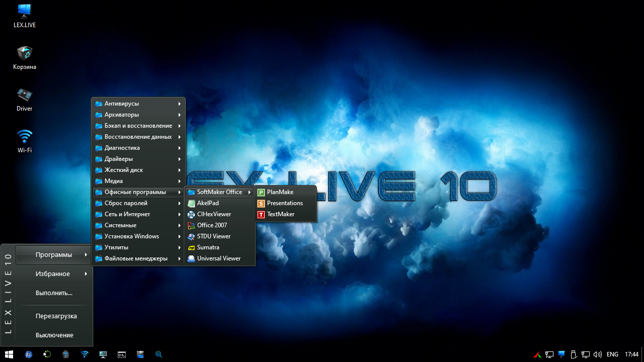Click the command prompt icon in taskbar
This screenshot has height=362, width=644.
click(x=122, y=354)
